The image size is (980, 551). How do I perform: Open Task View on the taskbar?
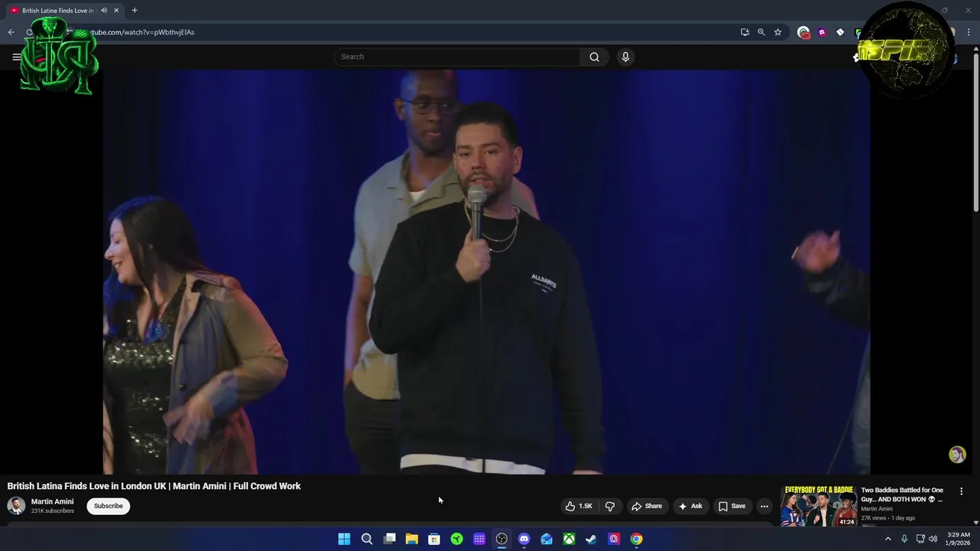point(390,539)
